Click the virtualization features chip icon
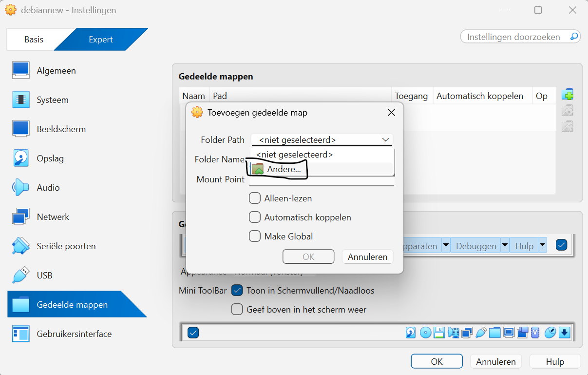The height and width of the screenshot is (375, 588). pos(536,333)
